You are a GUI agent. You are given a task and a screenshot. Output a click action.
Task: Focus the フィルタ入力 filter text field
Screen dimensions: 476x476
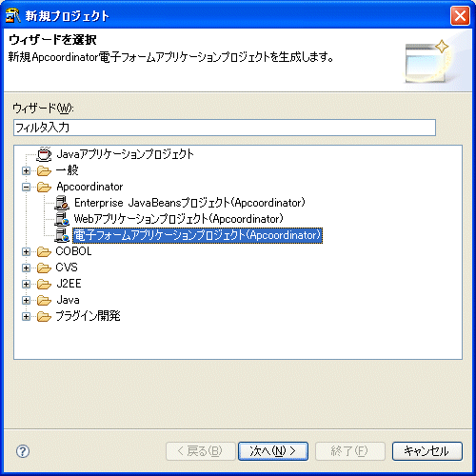point(225,128)
